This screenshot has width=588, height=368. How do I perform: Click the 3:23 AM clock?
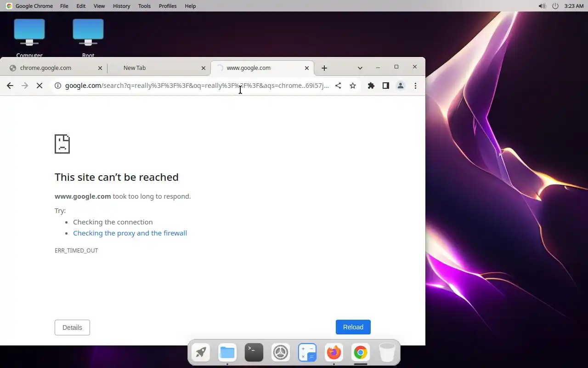[574, 6]
